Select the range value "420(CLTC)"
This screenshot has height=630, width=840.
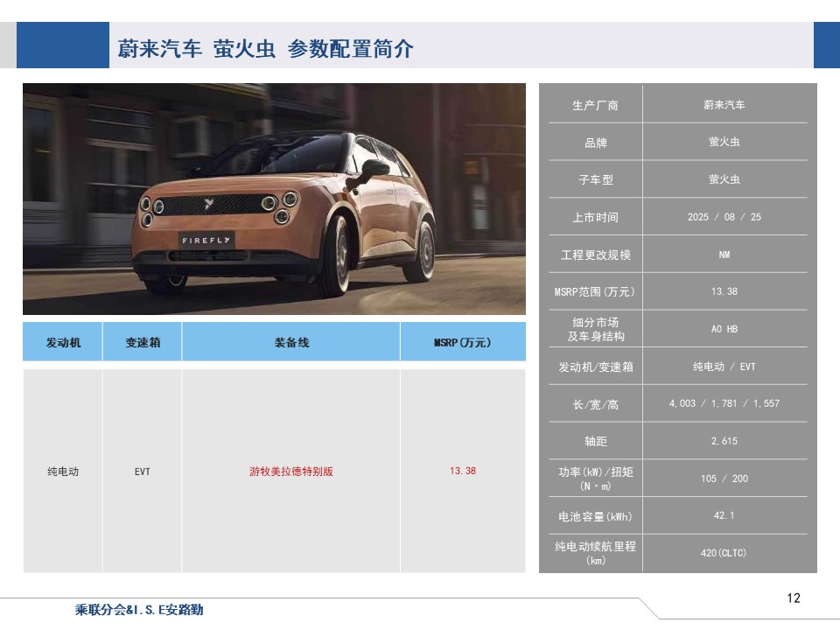pos(724,553)
